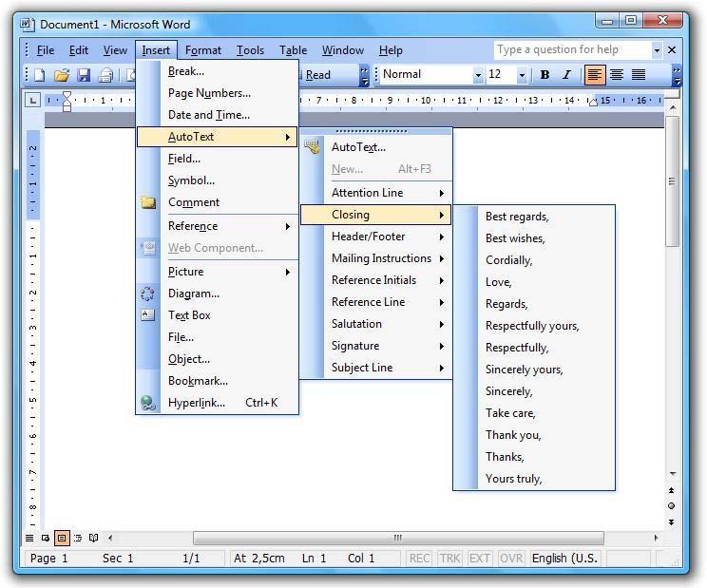Toggle Center alignment

click(x=617, y=74)
